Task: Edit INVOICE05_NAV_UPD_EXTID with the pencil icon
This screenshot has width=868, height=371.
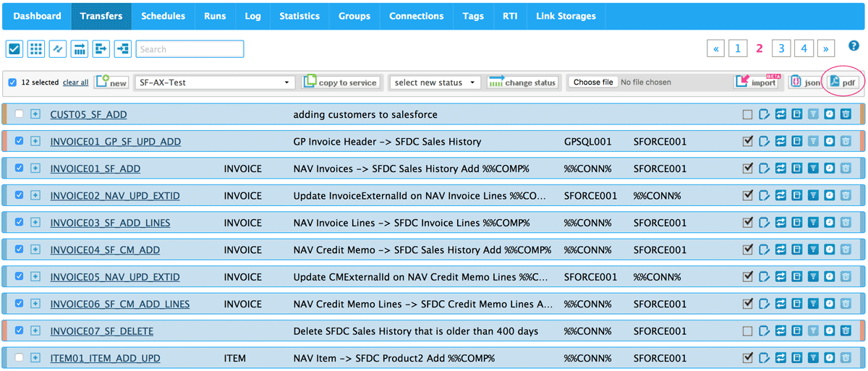Action: click(765, 277)
